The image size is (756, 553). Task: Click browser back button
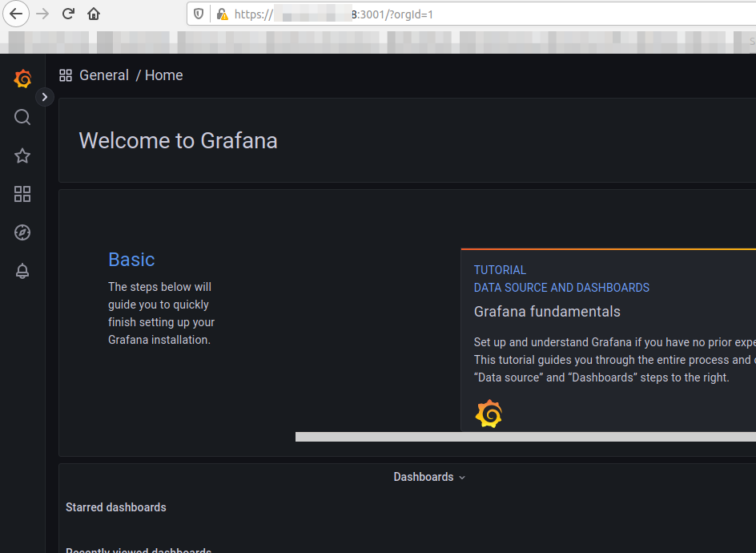click(x=16, y=14)
